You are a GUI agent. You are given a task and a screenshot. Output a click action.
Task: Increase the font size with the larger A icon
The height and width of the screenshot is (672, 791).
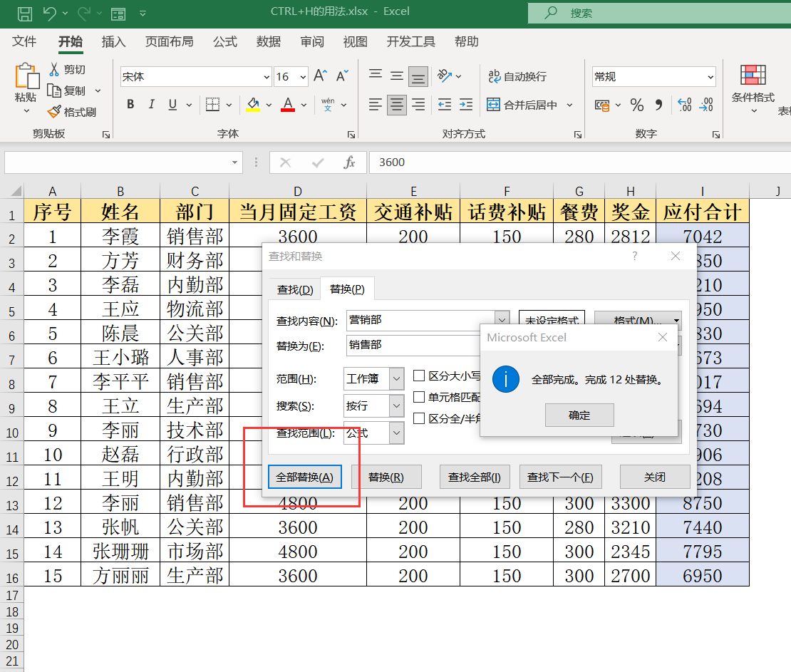(321, 76)
